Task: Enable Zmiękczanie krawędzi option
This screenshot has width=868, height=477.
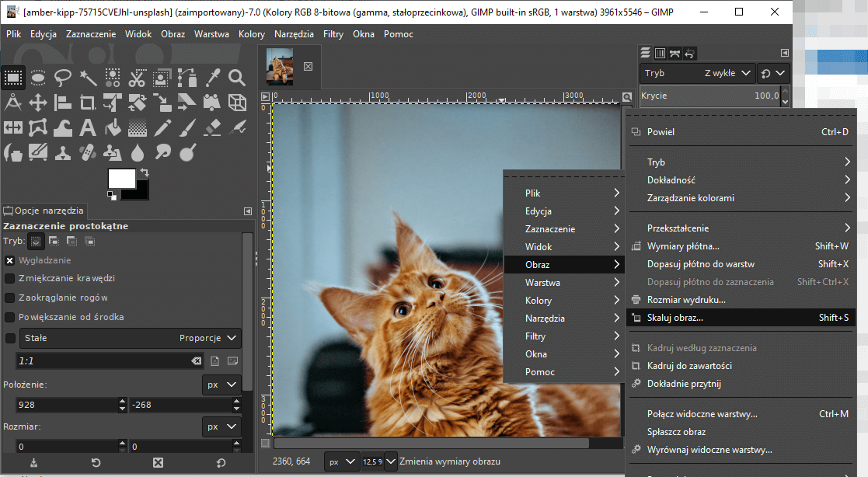Action: click(x=10, y=278)
